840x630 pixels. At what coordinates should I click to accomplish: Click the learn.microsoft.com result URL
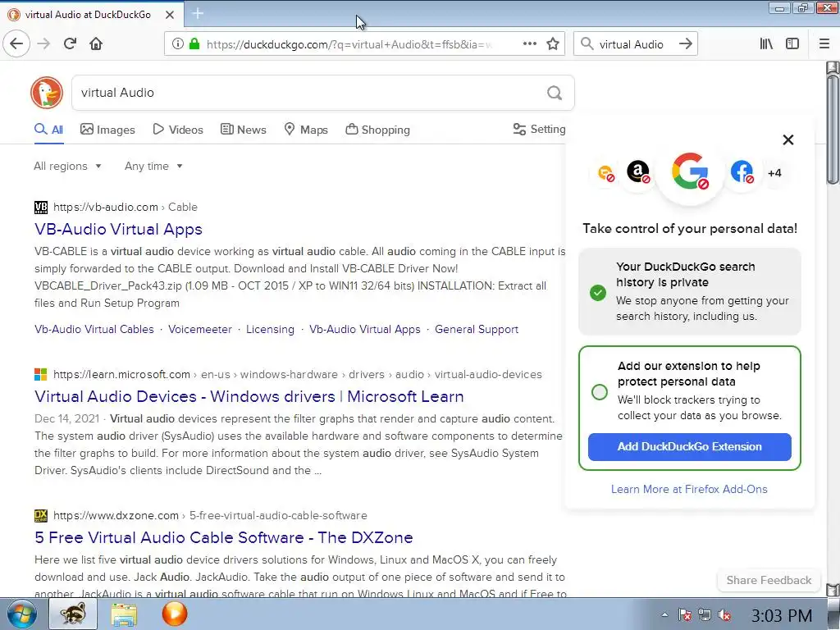coord(121,374)
